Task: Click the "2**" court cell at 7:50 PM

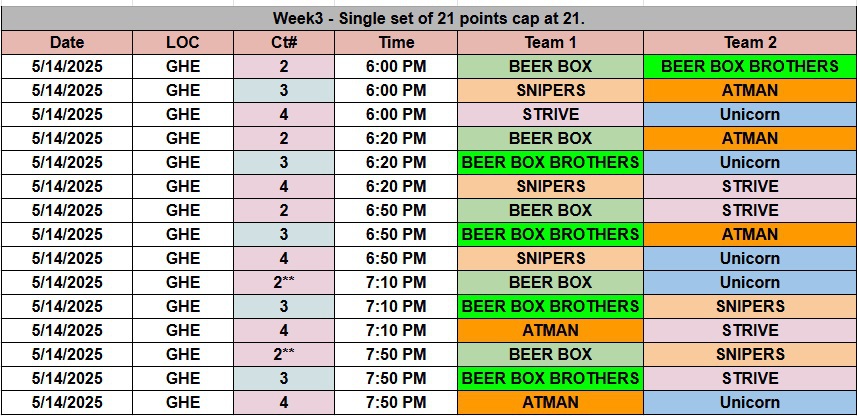Action: tap(283, 355)
